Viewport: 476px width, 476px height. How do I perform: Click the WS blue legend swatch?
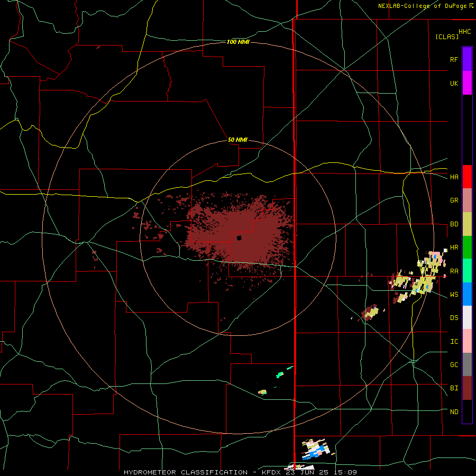pos(467,294)
